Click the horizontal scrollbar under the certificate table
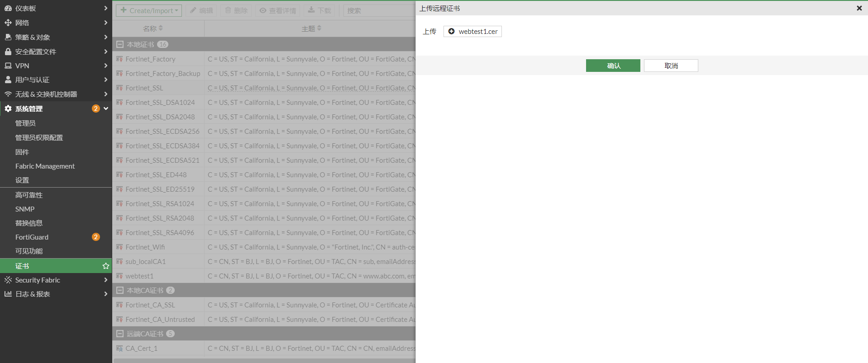 [264, 361]
